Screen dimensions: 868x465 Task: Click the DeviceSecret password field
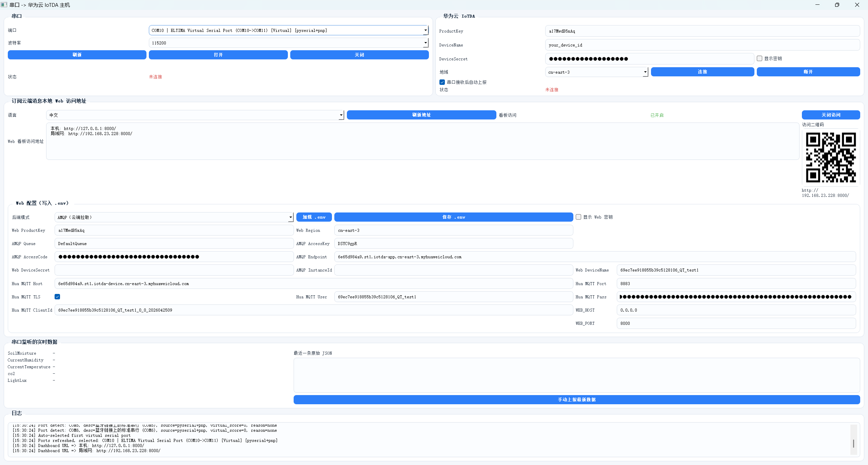[649, 59]
